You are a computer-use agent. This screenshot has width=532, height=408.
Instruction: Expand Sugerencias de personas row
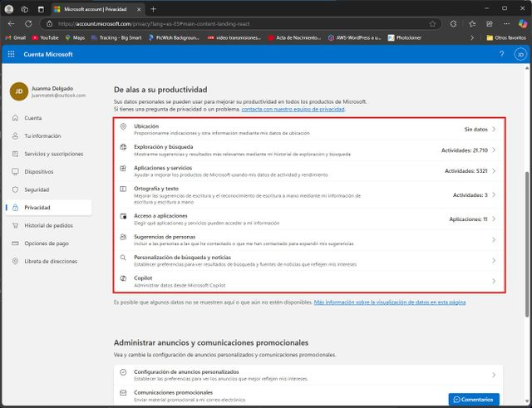(x=494, y=239)
